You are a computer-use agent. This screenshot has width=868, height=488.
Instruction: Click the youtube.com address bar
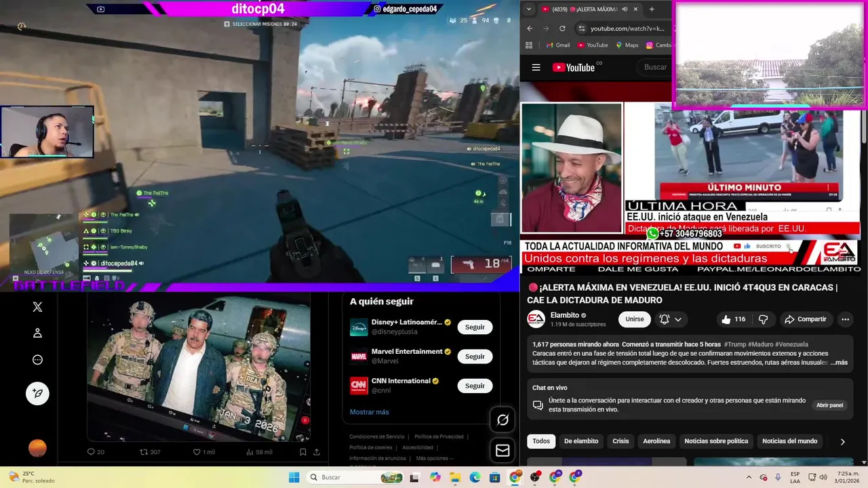[627, 28]
